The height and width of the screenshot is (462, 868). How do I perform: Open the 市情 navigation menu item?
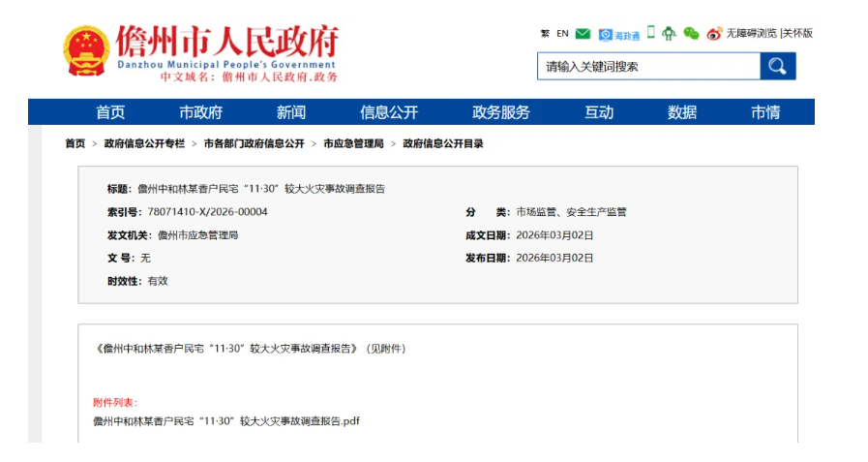765,112
